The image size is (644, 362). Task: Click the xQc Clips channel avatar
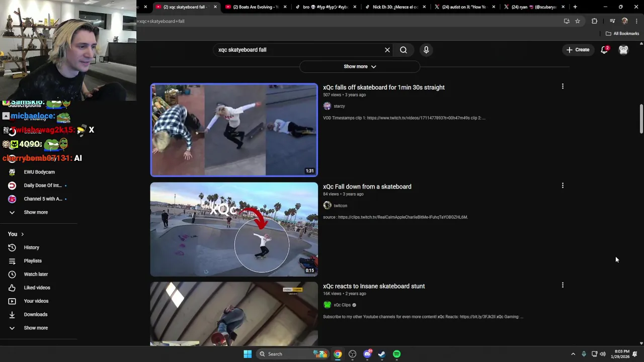point(327,305)
